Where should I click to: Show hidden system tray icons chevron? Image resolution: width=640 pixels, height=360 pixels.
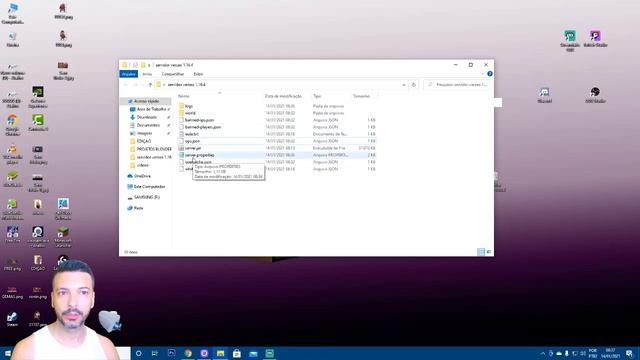tap(543, 353)
